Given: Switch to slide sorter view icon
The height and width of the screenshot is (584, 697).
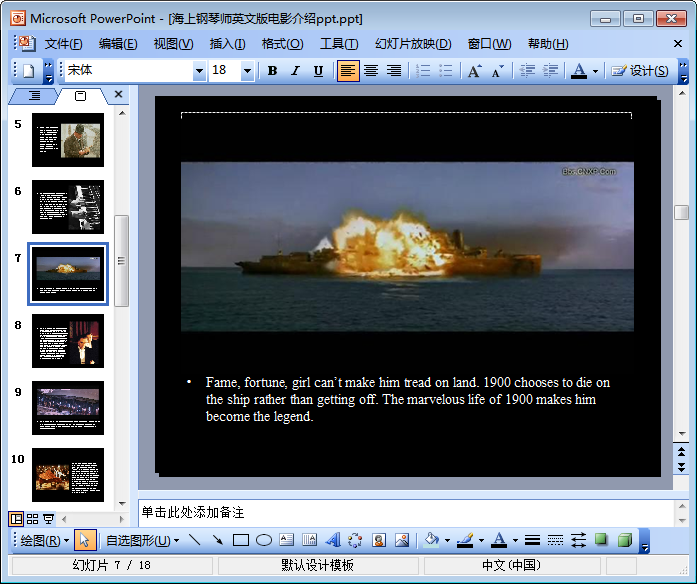Looking at the screenshot, I should tap(33, 519).
